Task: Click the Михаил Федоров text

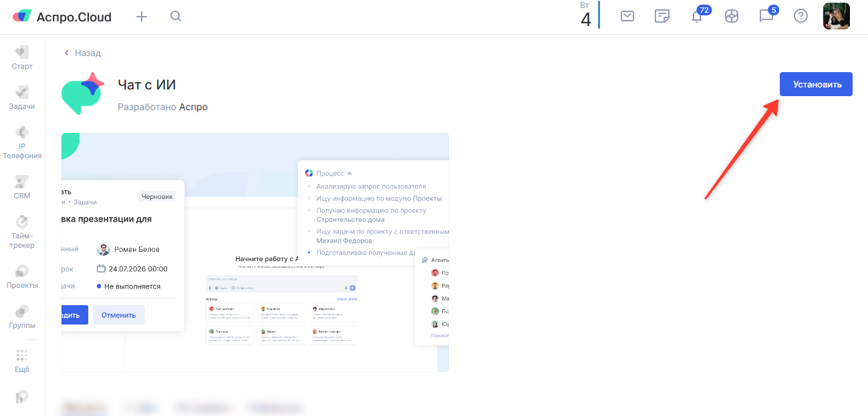Action: coord(344,240)
